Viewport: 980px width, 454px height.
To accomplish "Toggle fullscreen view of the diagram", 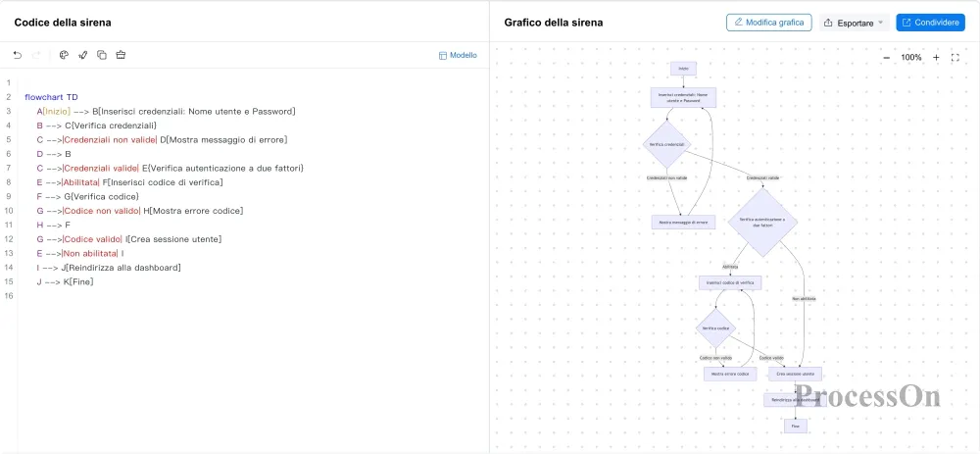I will tap(955, 58).
